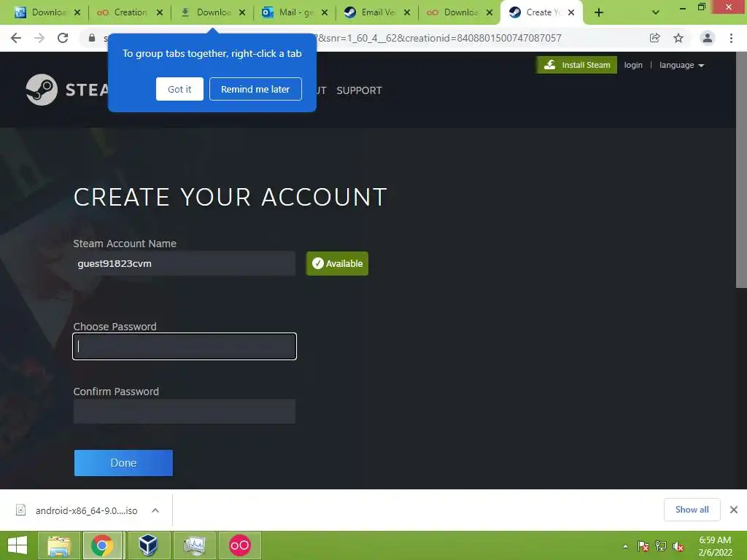Open the SUPPORT menu link
Viewport: 747px width, 560px height.
coord(359,90)
